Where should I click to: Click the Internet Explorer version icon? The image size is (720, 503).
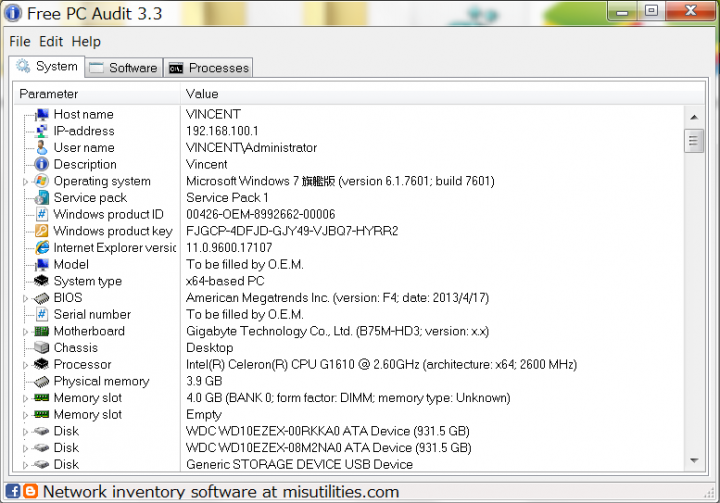[x=42, y=248]
